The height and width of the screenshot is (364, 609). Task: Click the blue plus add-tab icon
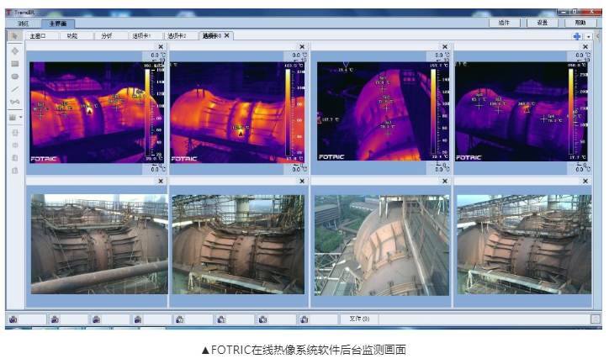click(x=577, y=37)
